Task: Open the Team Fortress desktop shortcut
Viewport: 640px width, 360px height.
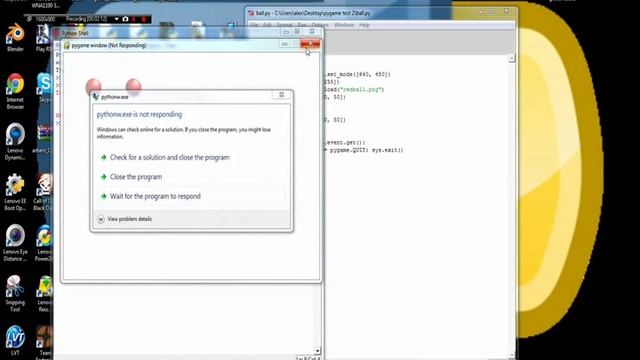Action: click(x=44, y=342)
